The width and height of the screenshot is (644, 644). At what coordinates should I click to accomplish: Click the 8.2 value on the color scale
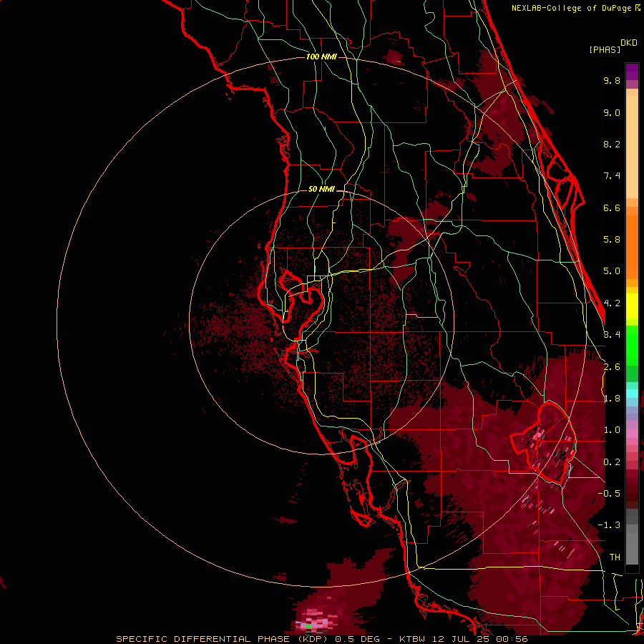coord(612,145)
